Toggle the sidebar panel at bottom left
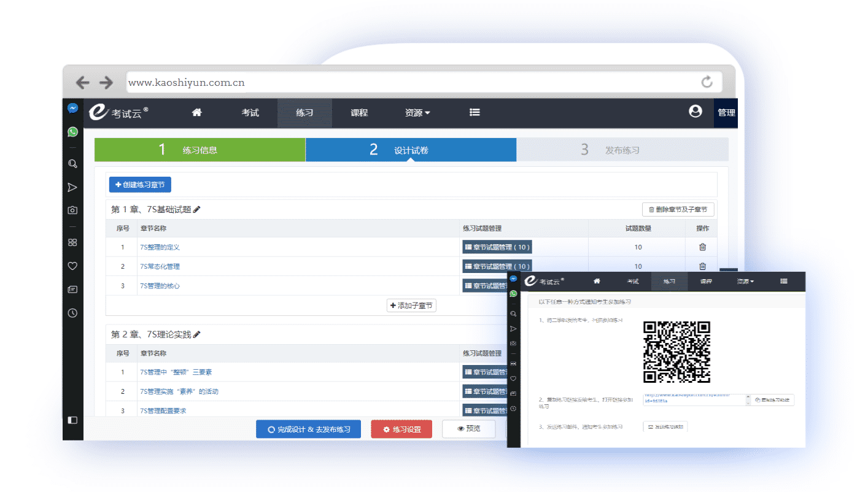 [x=72, y=420]
